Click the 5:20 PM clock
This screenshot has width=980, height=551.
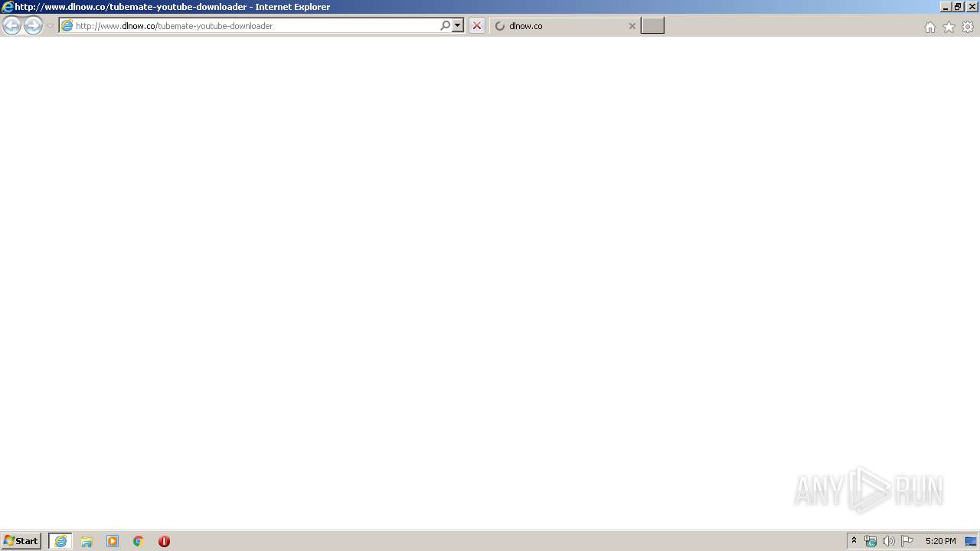940,541
